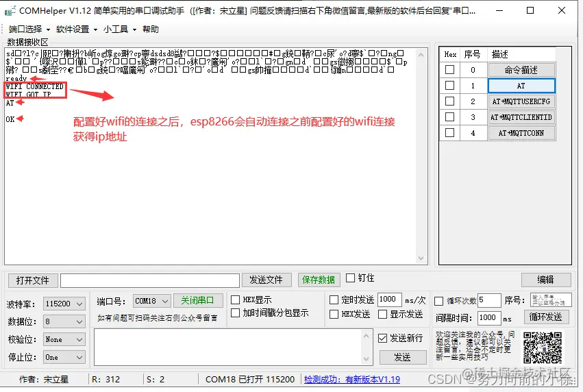Open the 数据位 dropdown showing 8

[x=64, y=321]
